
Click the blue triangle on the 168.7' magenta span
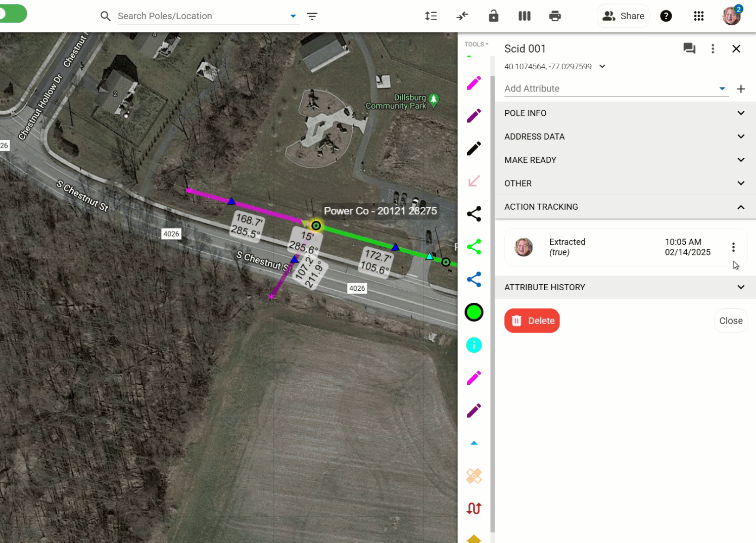[x=231, y=201]
